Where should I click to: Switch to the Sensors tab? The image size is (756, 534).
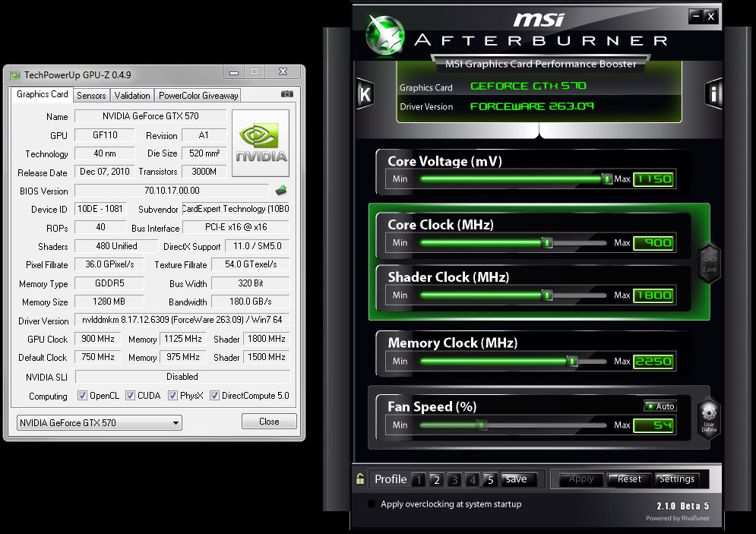(x=91, y=96)
